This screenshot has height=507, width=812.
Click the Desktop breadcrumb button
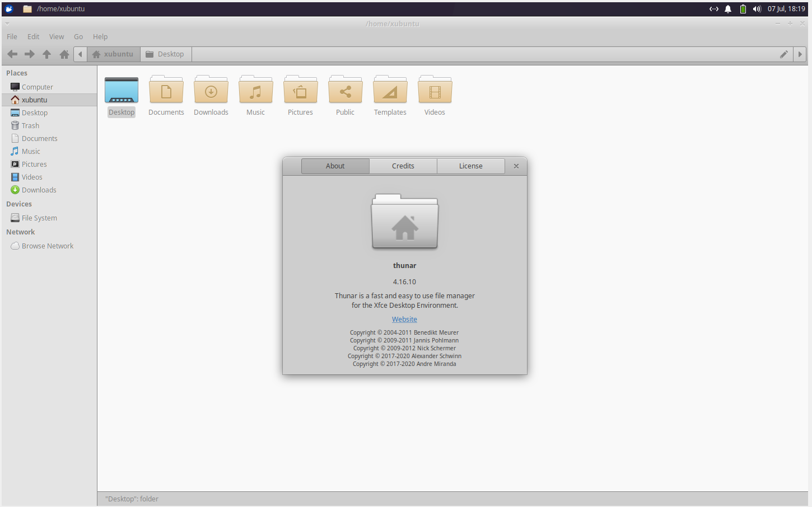pos(166,54)
